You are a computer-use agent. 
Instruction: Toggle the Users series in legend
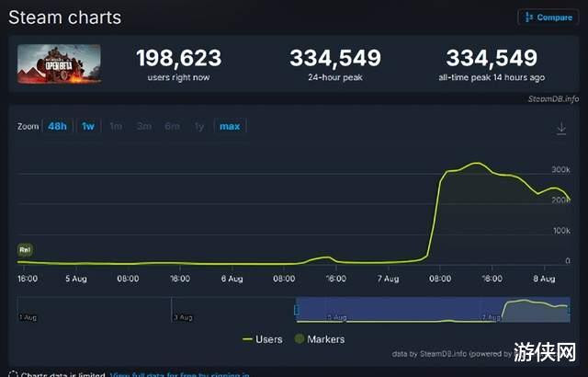263,339
